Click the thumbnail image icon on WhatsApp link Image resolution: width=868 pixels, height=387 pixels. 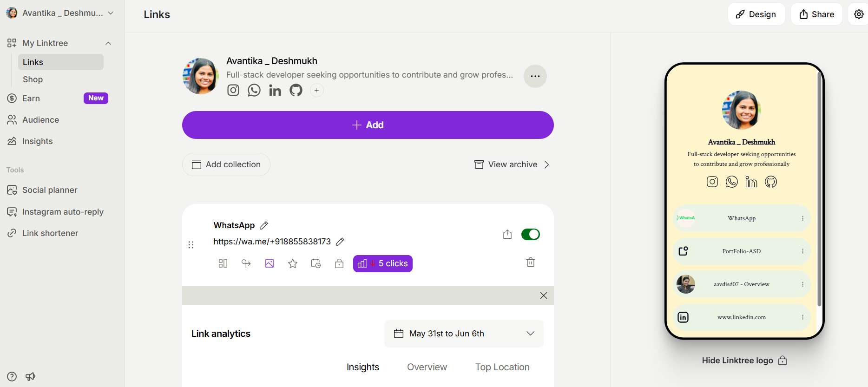pos(270,263)
